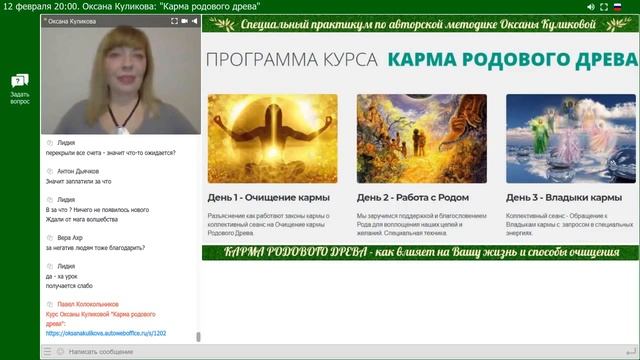This screenshot has height=360, width=640.
Task: Click heading 'День 3 - Владыки кармы'
Action: (x=564, y=198)
